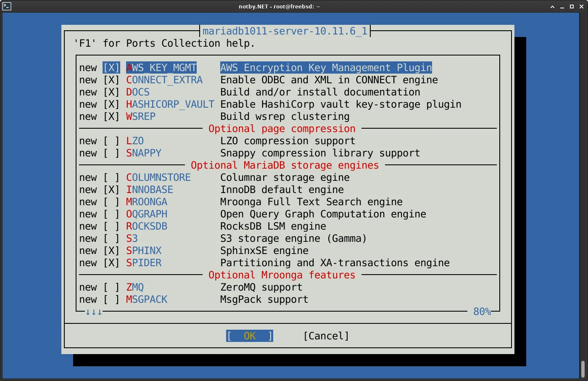Toggle the INNOBASE engine checkbox
This screenshot has height=381, width=588.
point(111,190)
